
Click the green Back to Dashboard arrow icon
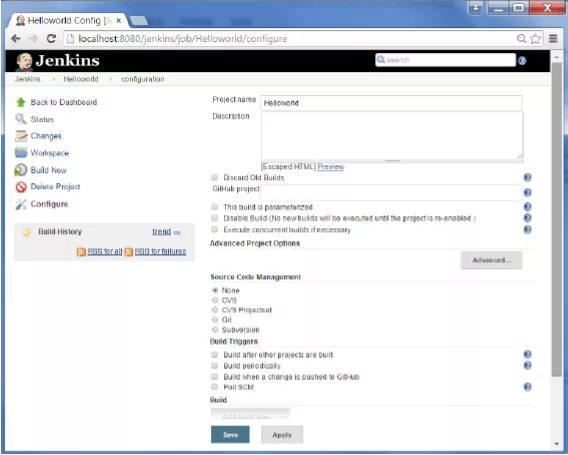[x=21, y=102]
